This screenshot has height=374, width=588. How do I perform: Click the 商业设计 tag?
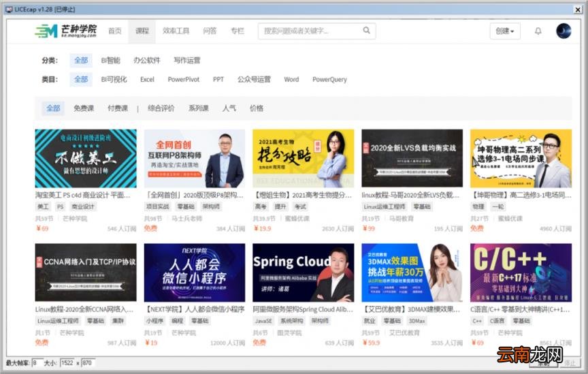(83, 207)
